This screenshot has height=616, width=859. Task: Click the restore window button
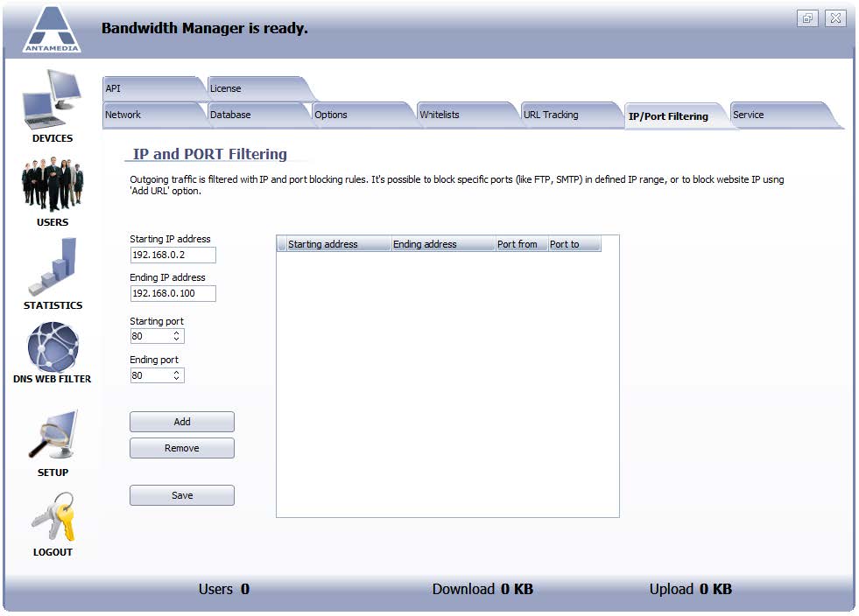[807, 18]
